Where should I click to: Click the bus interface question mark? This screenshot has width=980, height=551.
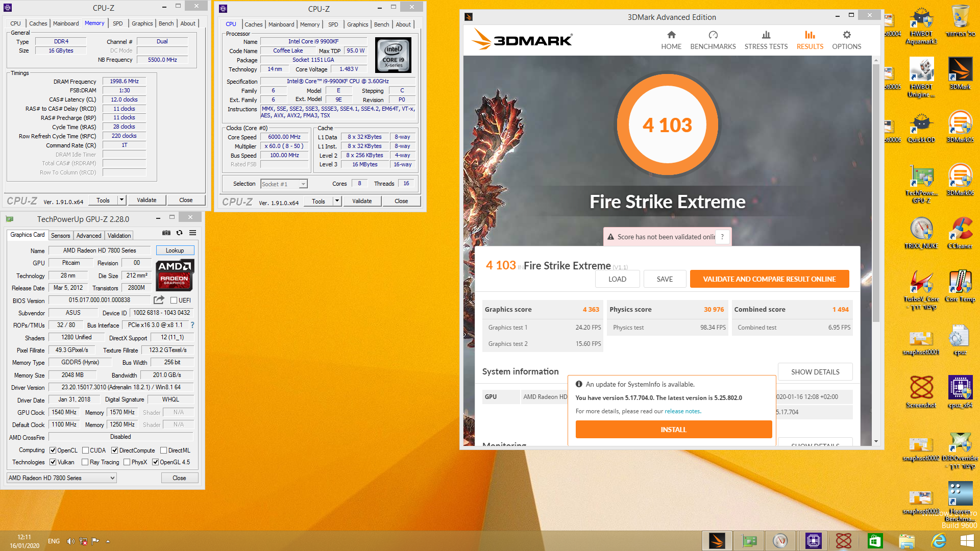click(x=192, y=325)
